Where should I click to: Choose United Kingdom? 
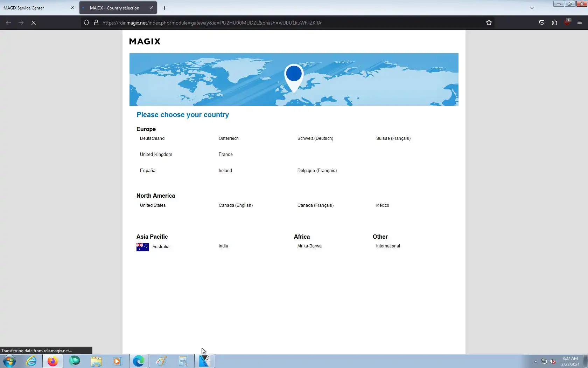156,155
